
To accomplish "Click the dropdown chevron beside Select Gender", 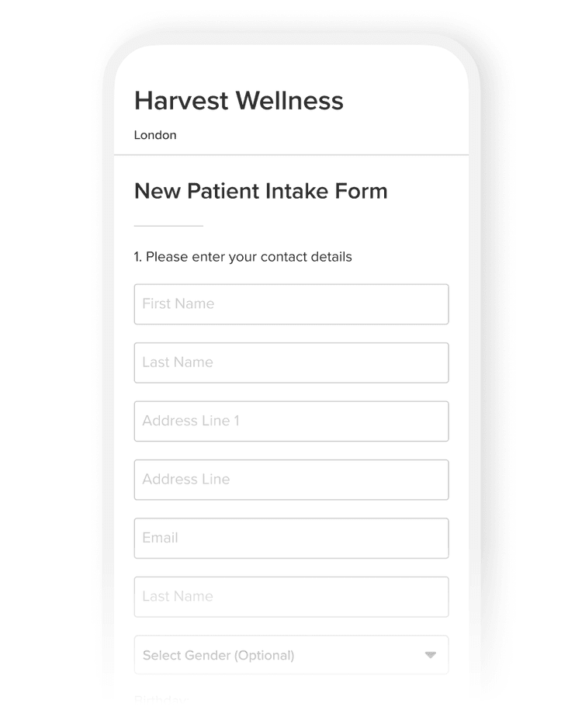I will coord(431,655).
